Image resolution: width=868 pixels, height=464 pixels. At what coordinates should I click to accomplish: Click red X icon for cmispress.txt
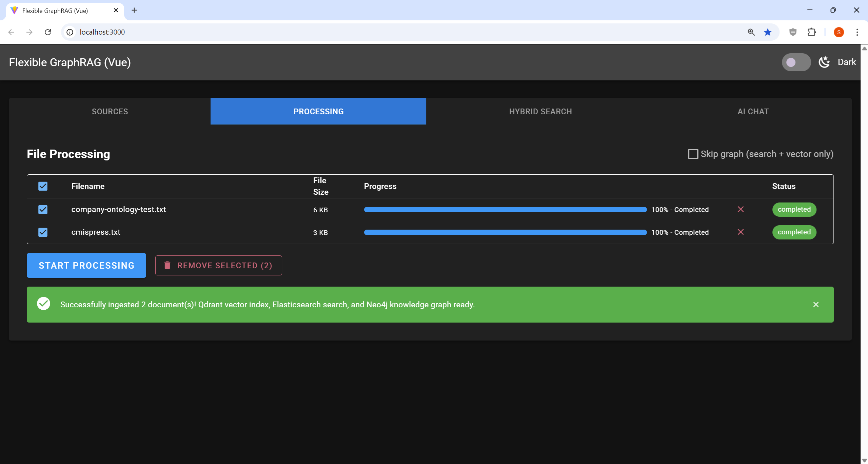coord(741,232)
